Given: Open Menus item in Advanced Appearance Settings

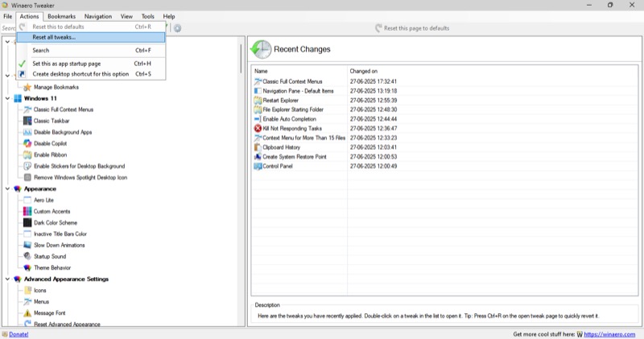Looking at the screenshot, I should click(42, 302).
